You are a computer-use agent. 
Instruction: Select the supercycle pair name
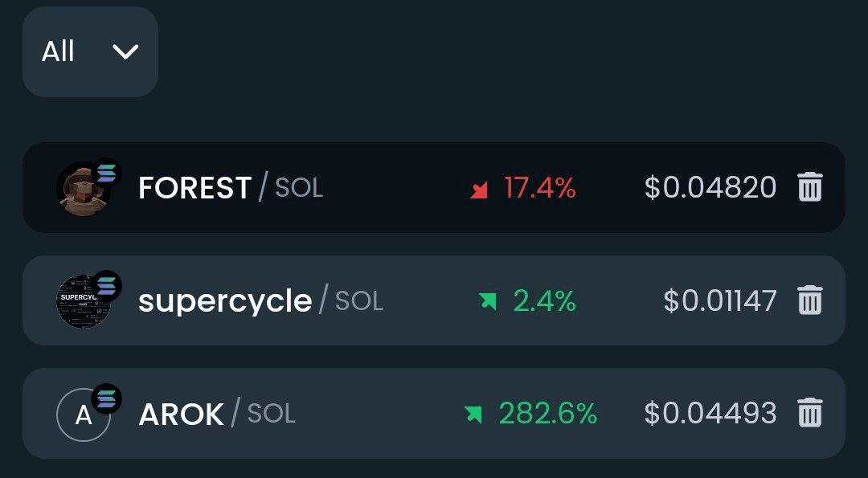[x=260, y=301]
